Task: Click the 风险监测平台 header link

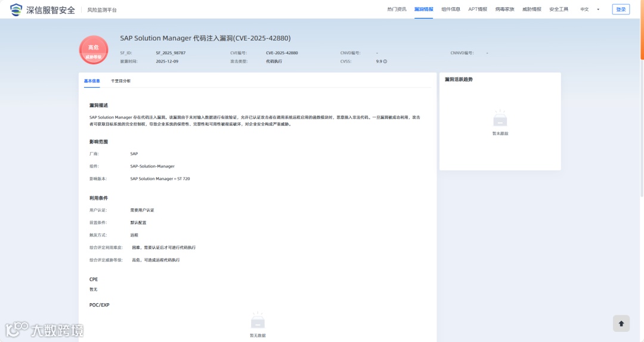Action: coord(102,10)
